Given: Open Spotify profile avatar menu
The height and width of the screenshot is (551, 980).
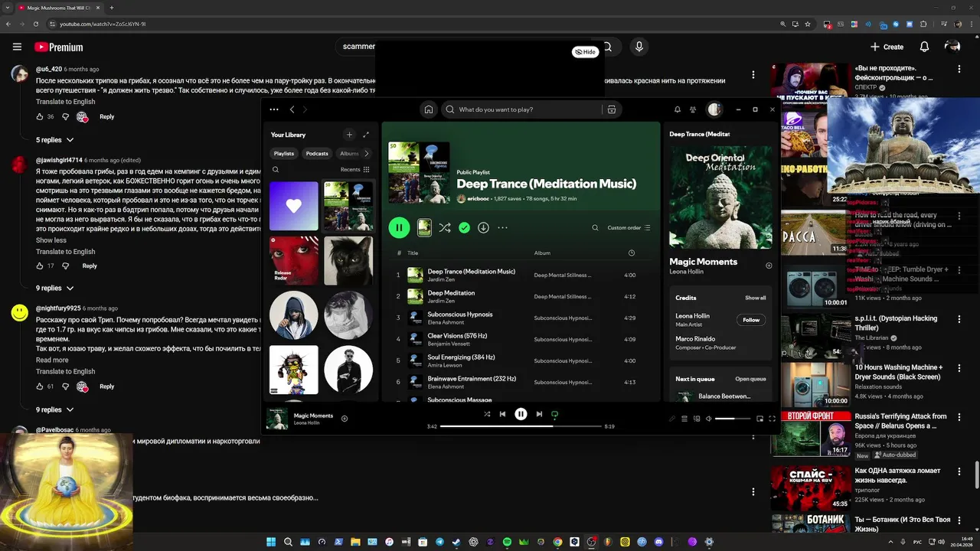Looking at the screenshot, I should (x=714, y=109).
